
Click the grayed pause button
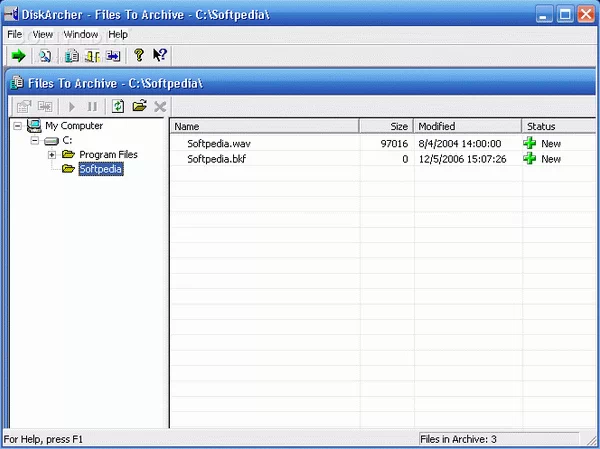coord(92,106)
